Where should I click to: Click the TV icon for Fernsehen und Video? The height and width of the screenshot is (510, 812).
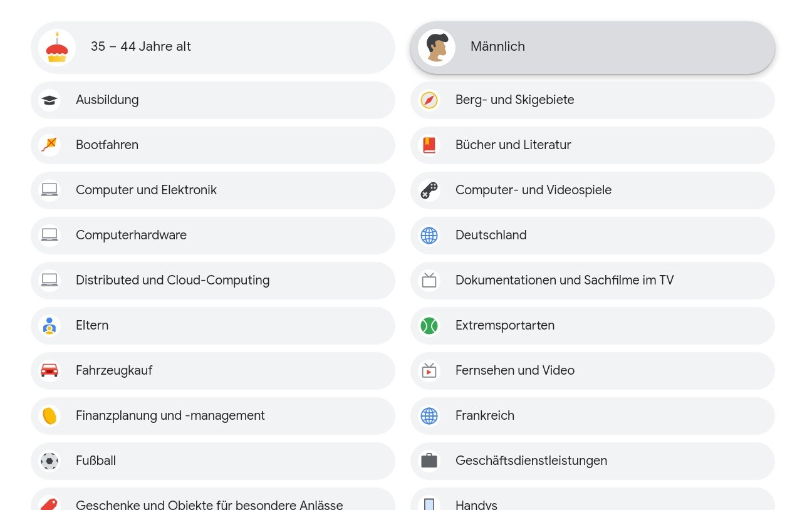(429, 370)
